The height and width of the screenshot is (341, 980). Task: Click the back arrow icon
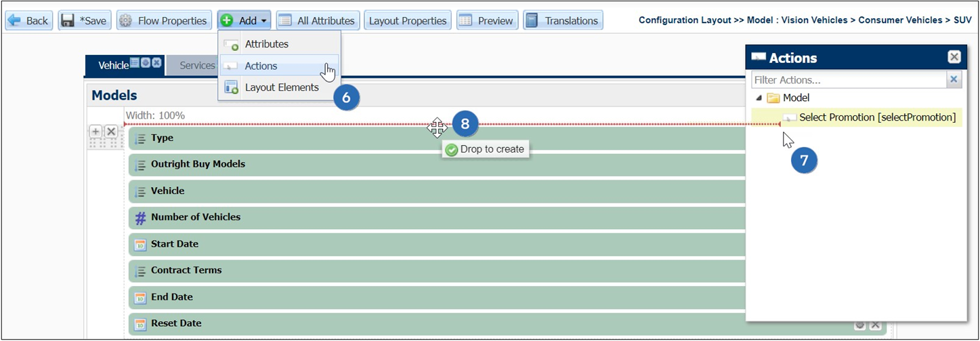coord(15,20)
